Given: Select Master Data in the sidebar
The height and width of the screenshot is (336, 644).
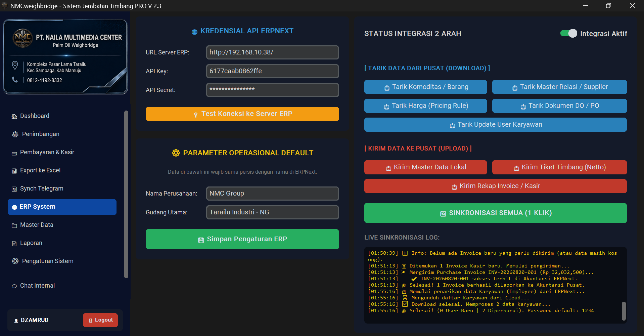Looking at the screenshot, I should click(x=62, y=225).
